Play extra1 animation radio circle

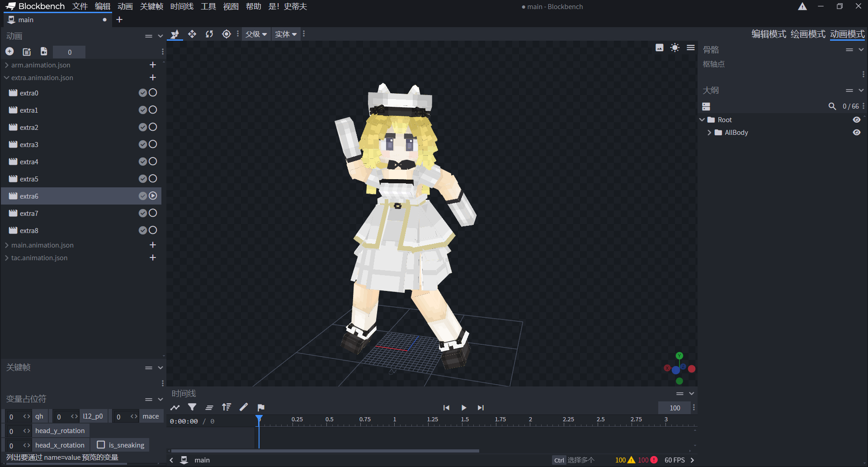153,110
